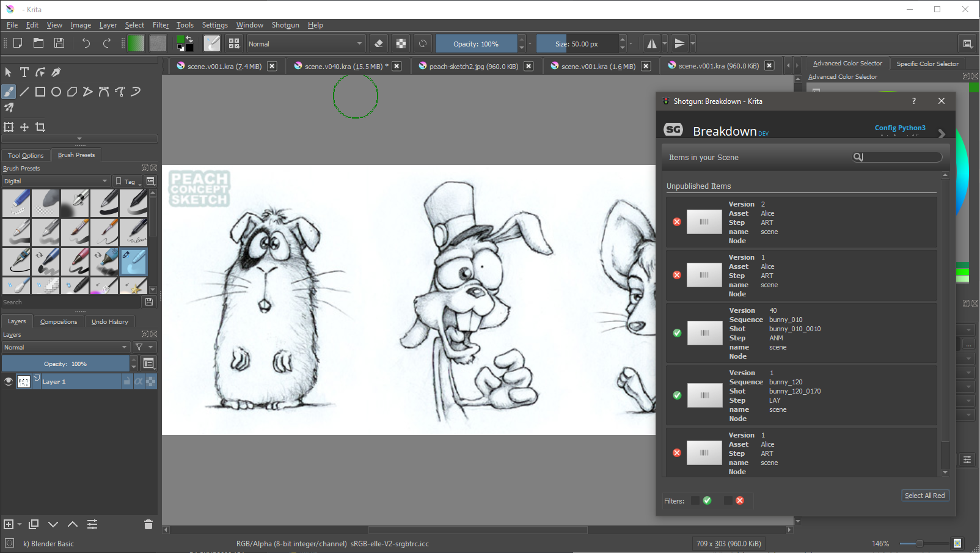Toggle lock on Layer 1
Viewport: 980px width, 553px height.
127,381
